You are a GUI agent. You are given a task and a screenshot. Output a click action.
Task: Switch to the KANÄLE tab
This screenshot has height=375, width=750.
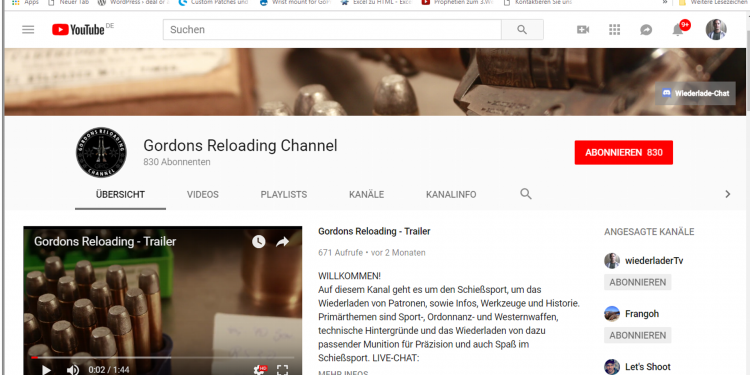(366, 195)
